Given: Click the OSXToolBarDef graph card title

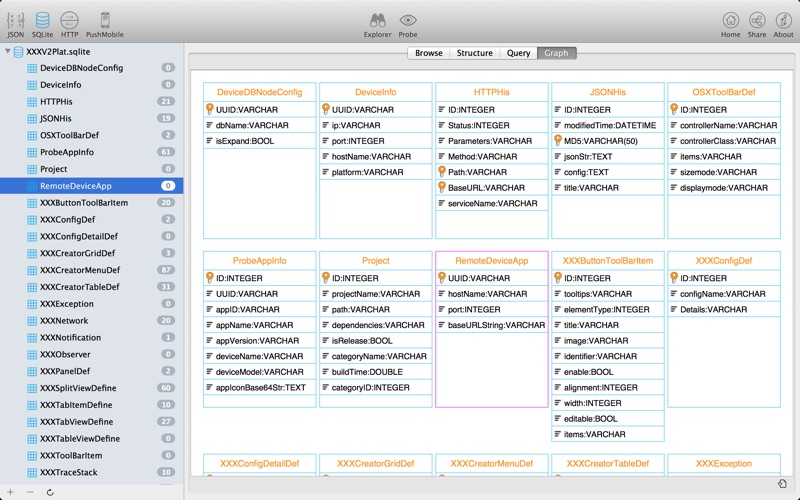Looking at the screenshot, I should click(x=723, y=92).
